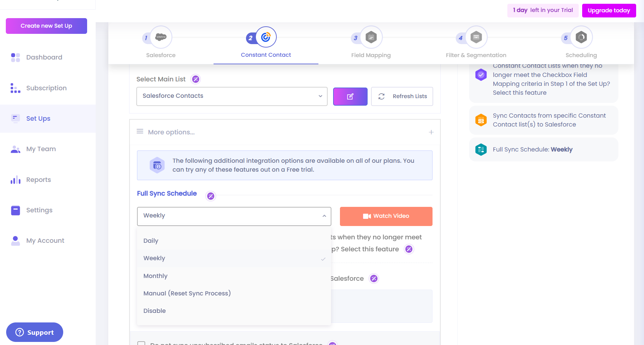Click the Constant Contact step icon
Screen dimensions: 644x345
pyautogui.click(x=266, y=37)
